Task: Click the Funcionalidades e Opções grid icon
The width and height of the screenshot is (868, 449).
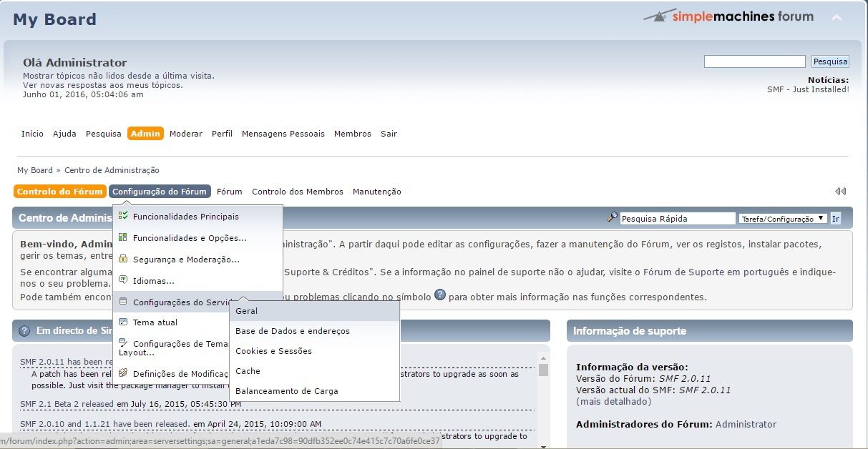Action: click(124, 237)
